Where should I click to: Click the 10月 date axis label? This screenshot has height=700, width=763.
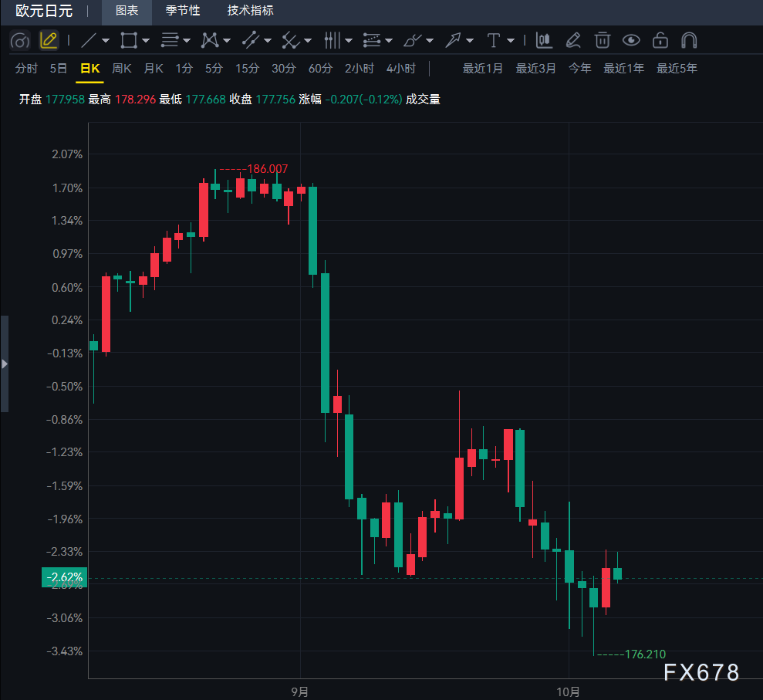coord(569,692)
